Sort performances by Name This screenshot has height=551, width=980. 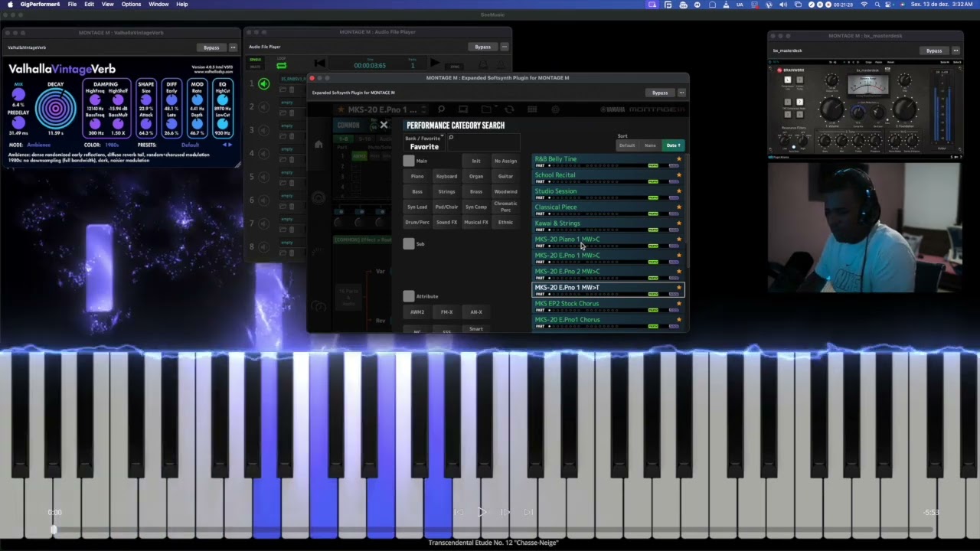pos(650,145)
